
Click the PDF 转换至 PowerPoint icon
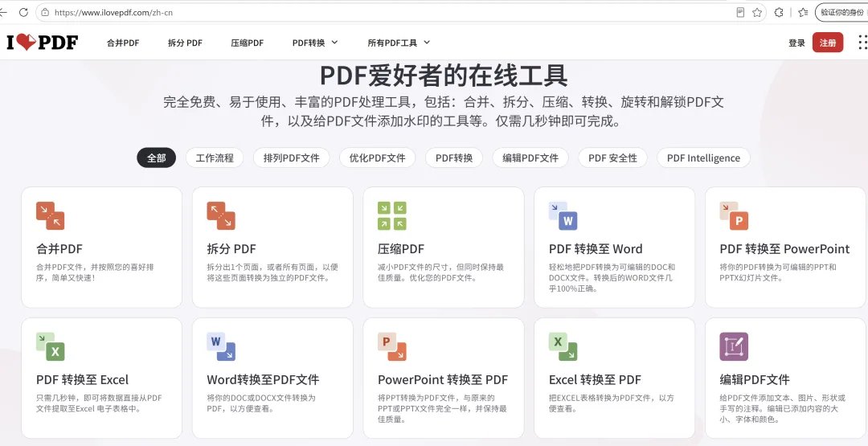click(x=734, y=216)
